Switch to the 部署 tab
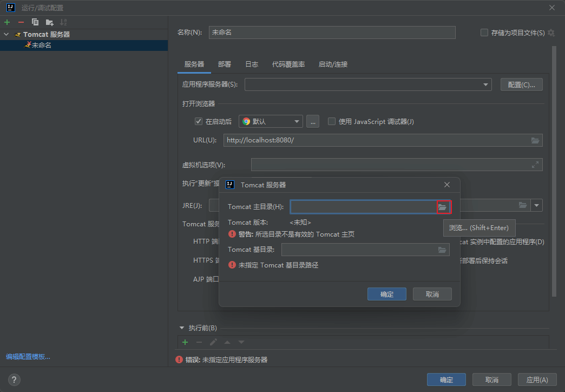The height and width of the screenshot is (392, 565). [225, 64]
